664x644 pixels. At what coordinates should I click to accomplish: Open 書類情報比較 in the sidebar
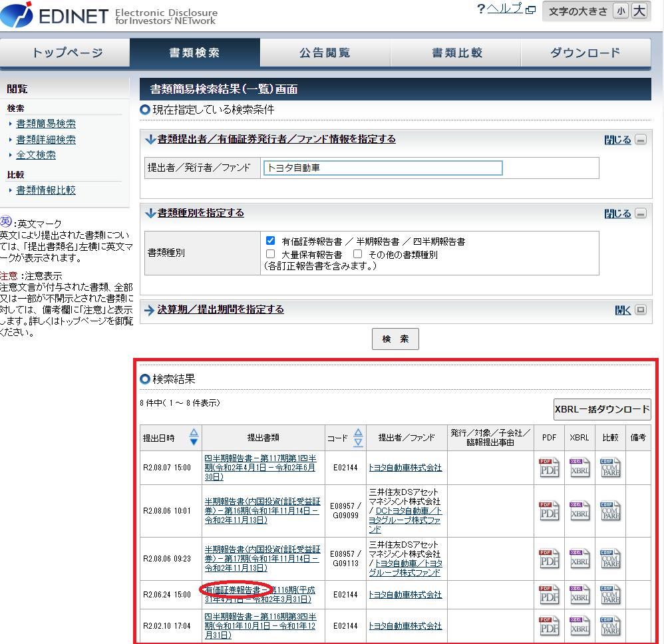click(x=46, y=190)
